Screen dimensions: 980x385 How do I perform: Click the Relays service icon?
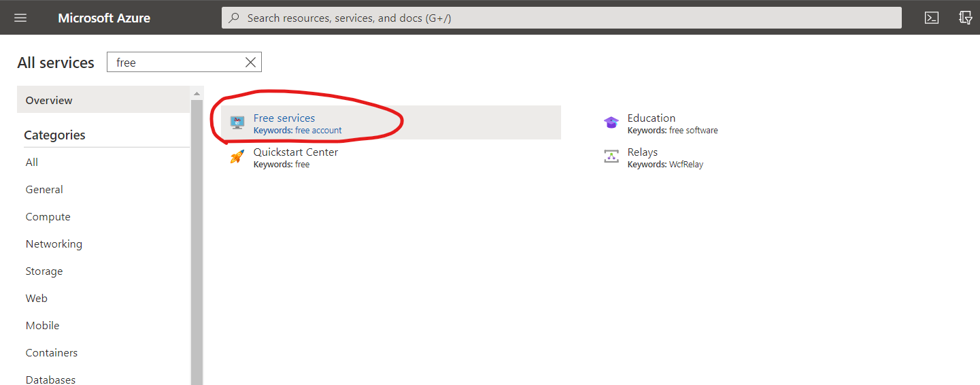(x=611, y=157)
